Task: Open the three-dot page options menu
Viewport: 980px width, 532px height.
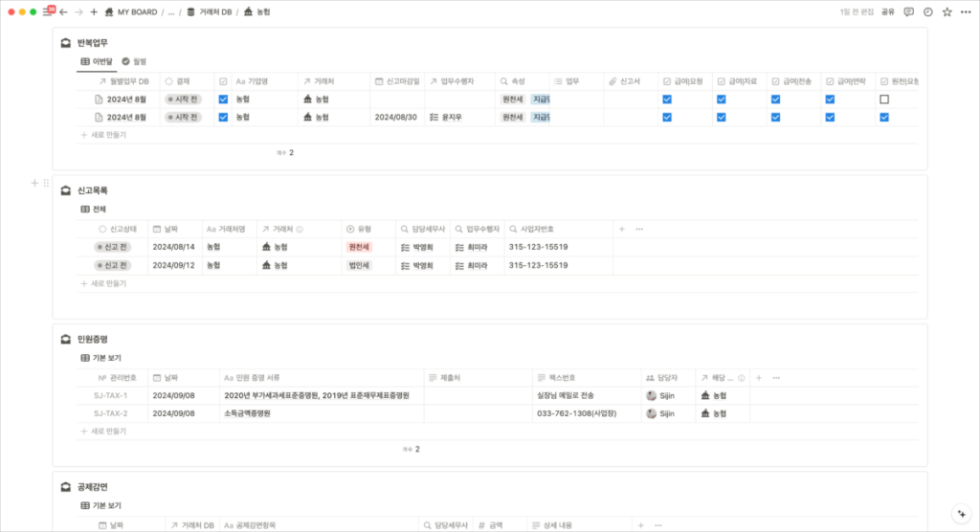Action: 966,11
